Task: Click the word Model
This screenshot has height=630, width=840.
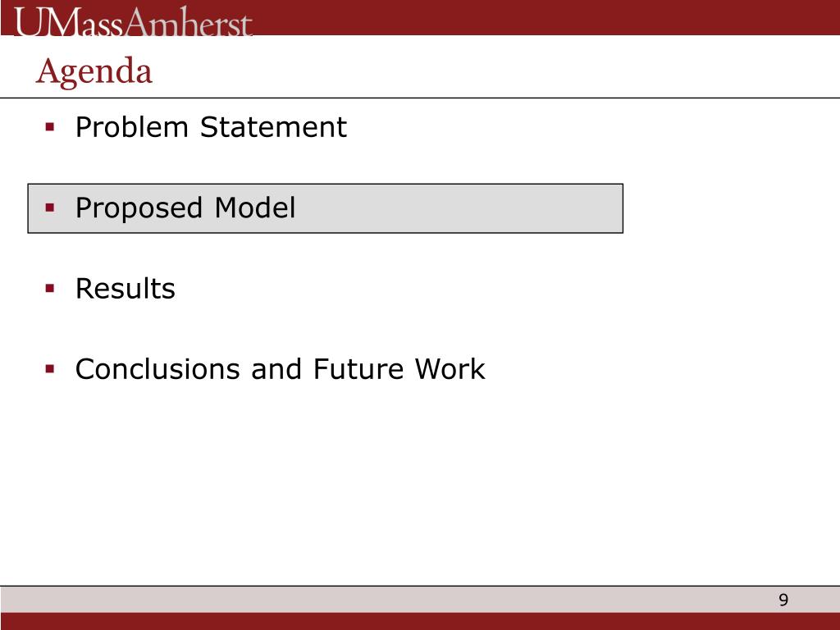Action: tap(255, 208)
